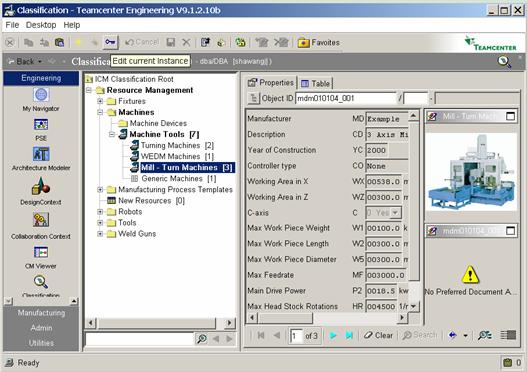
Task: Launch Architecture Modeler
Action: pyautogui.click(x=41, y=159)
